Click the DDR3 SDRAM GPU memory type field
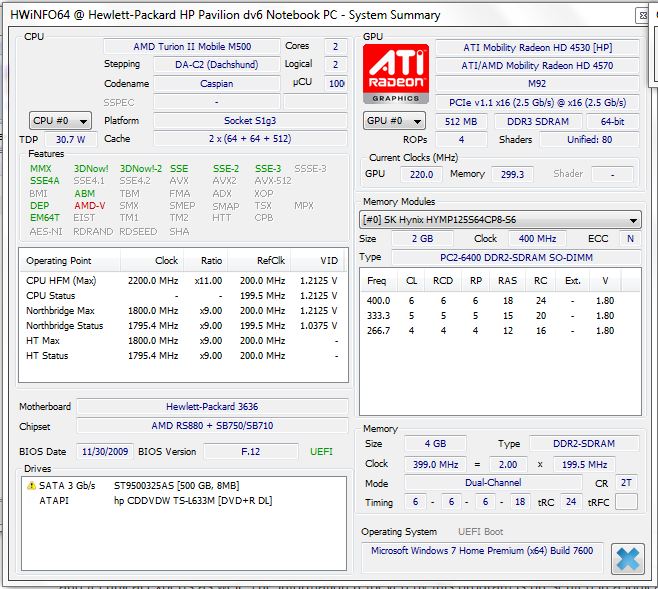This screenshot has width=658, height=589. click(x=538, y=122)
